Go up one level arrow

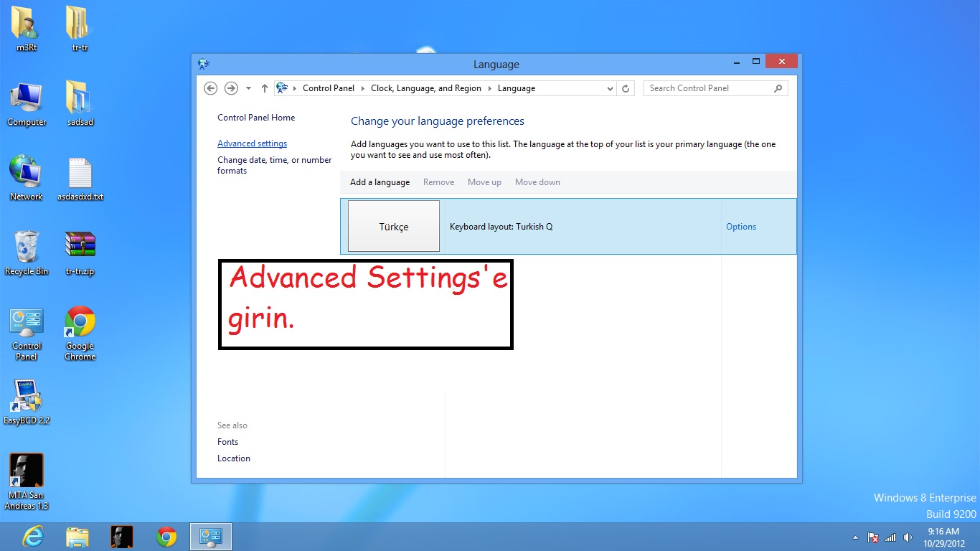[265, 88]
